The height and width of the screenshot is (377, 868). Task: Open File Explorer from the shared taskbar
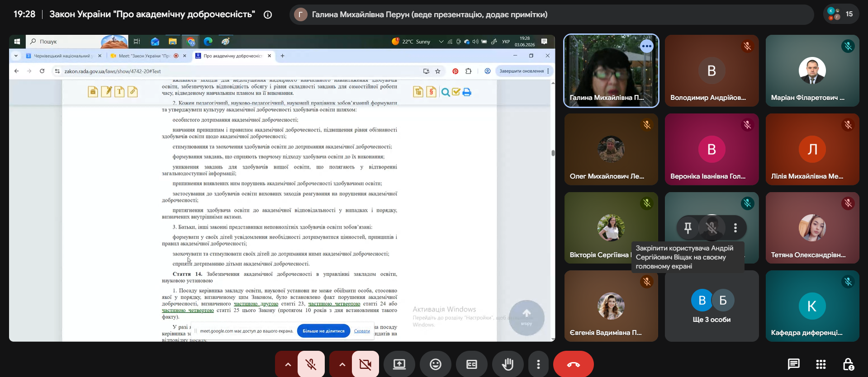pos(172,42)
